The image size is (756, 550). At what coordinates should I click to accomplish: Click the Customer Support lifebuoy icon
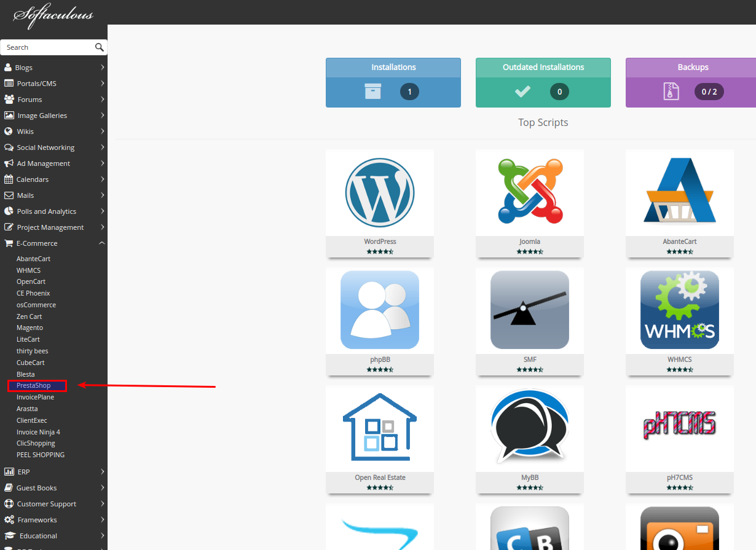pos(9,504)
